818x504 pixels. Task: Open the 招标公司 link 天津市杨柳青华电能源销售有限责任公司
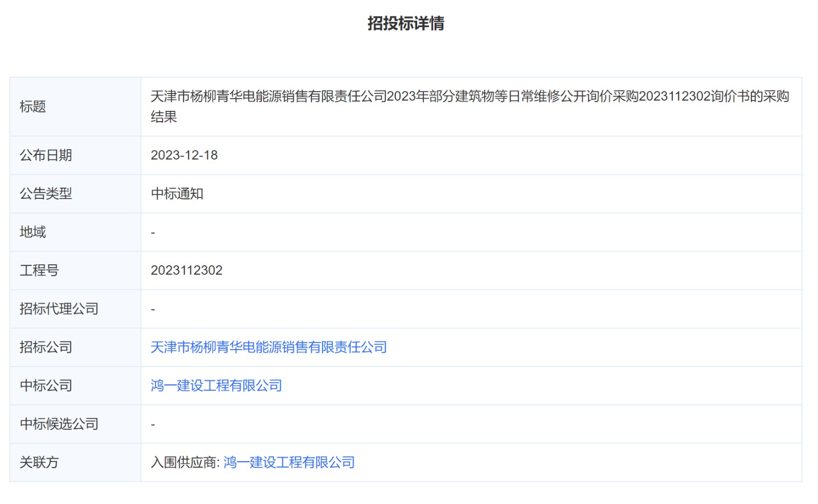[268, 347]
